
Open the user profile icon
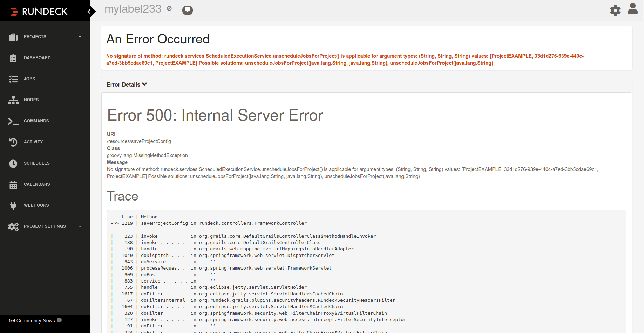coord(633,9)
